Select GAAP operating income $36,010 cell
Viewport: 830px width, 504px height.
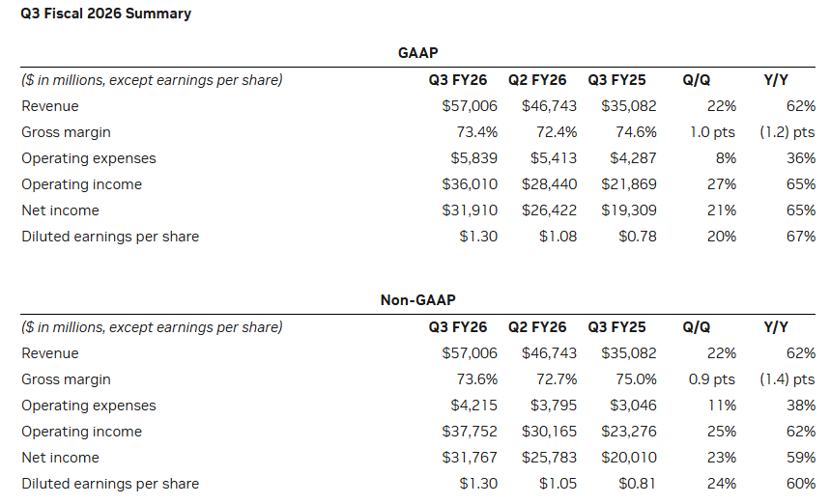[x=470, y=184]
